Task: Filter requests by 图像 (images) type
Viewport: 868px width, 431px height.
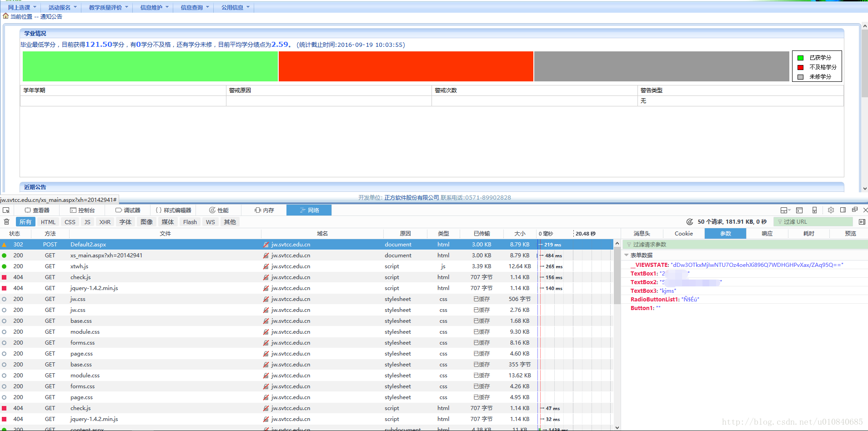Action: (x=146, y=222)
